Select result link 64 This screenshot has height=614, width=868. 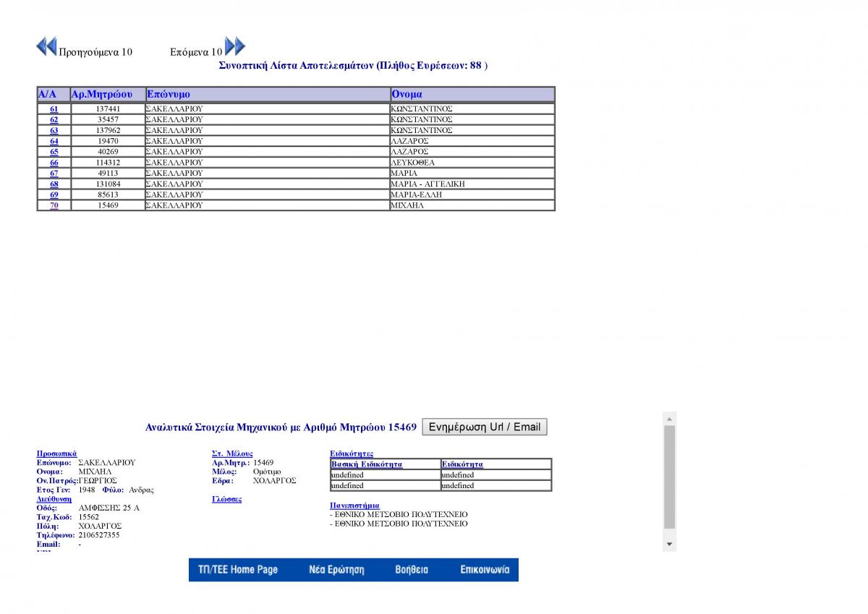(54, 141)
